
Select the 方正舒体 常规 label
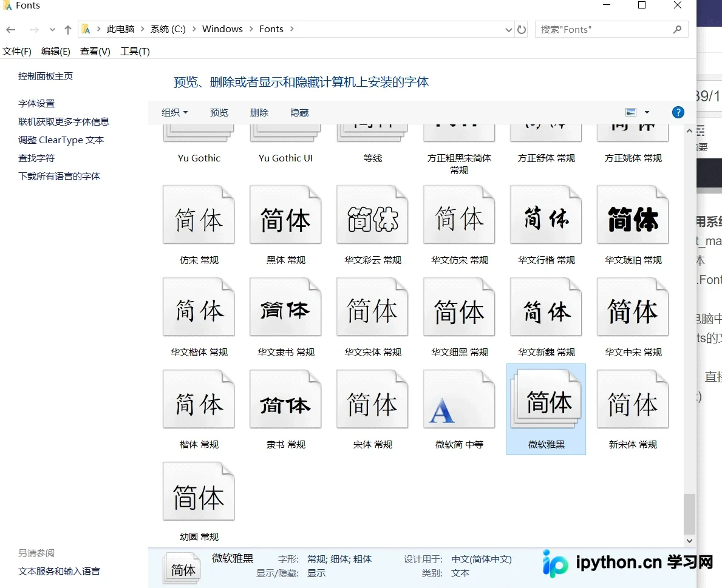point(546,158)
